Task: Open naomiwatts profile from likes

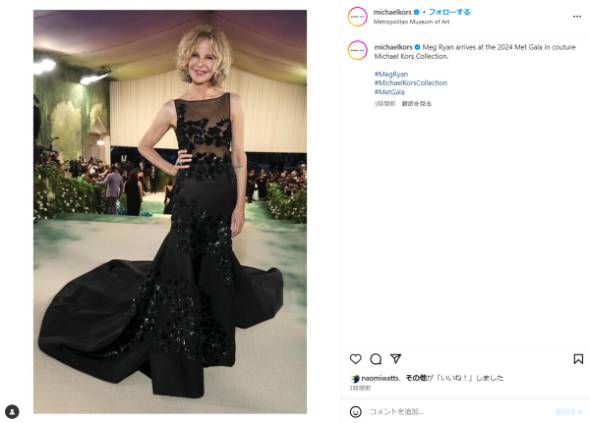Action: (380, 378)
